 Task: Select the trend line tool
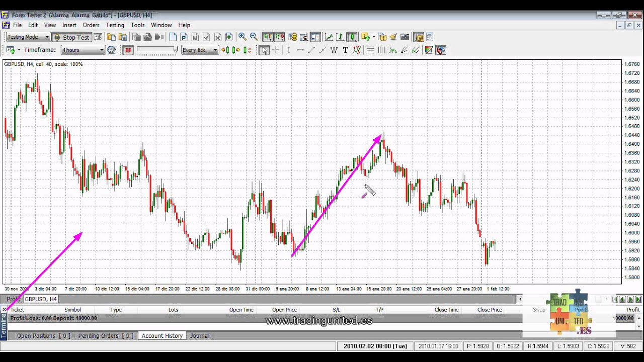pyautogui.click(x=311, y=50)
